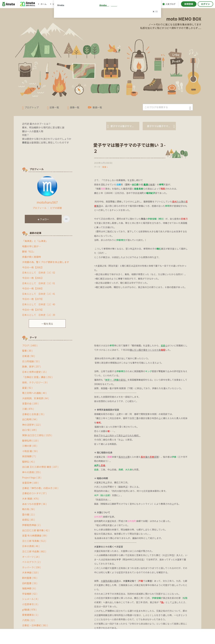Click the ＊ 孝明天皇毒殺説が定説 heading
This screenshot has height=644, width=215.
point(107,410)
